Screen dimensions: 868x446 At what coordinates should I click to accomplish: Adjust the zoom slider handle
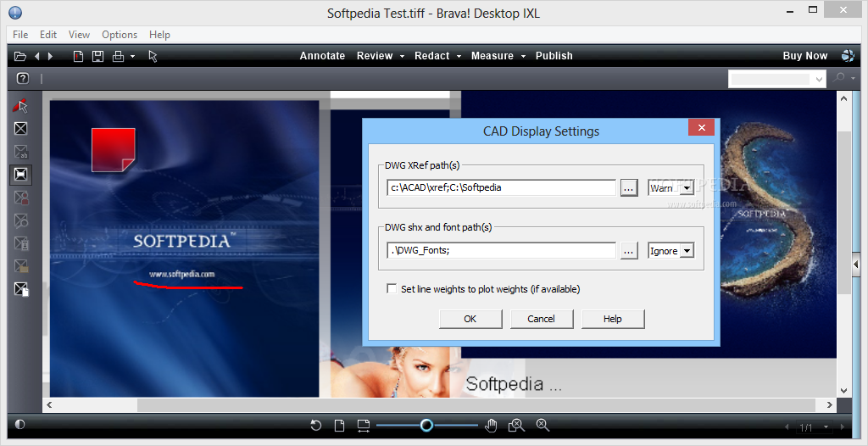point(426,425)
